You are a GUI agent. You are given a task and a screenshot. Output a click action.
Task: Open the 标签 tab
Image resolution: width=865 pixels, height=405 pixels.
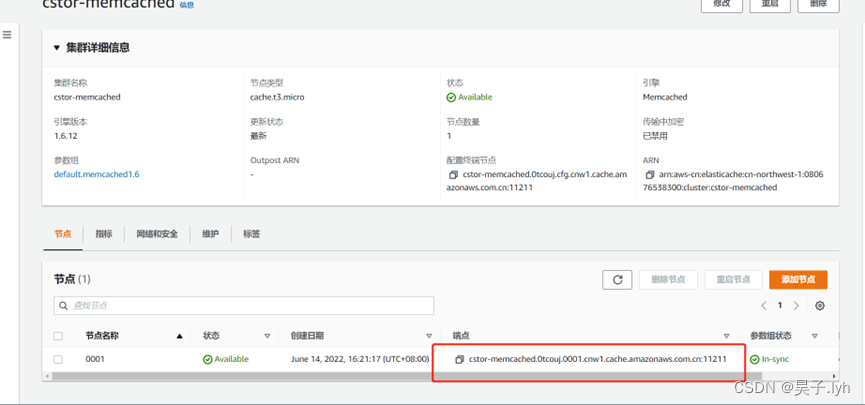[252, 234]
